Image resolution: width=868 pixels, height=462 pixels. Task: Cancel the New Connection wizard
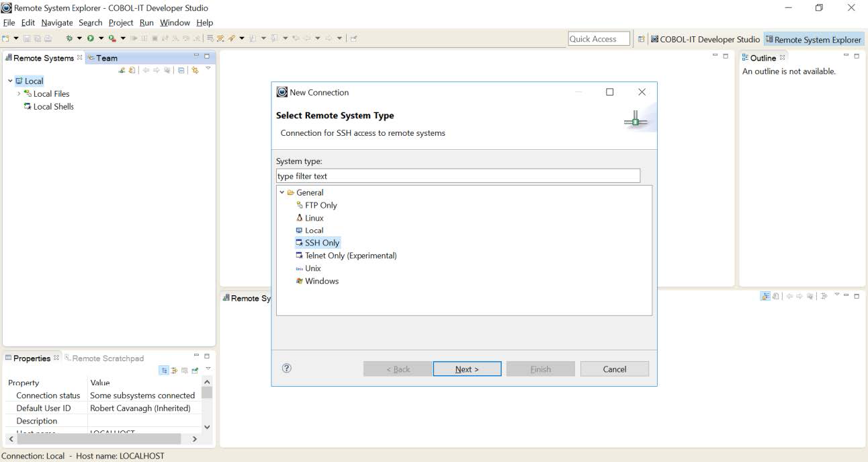tap(613, 369)
